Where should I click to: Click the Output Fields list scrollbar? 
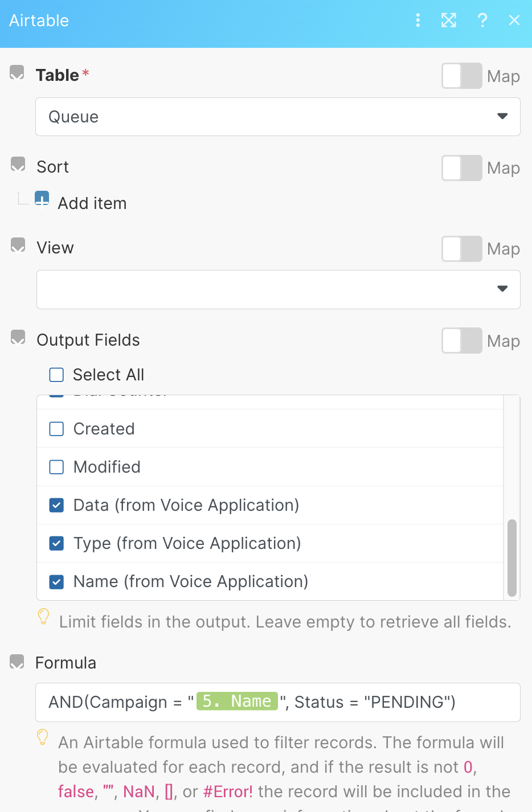click(511, 557)
